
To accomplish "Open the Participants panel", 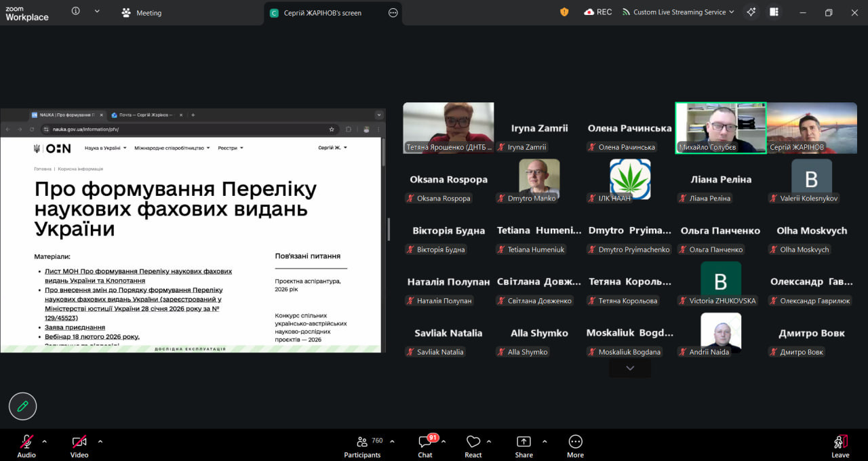I will (362, 445).
